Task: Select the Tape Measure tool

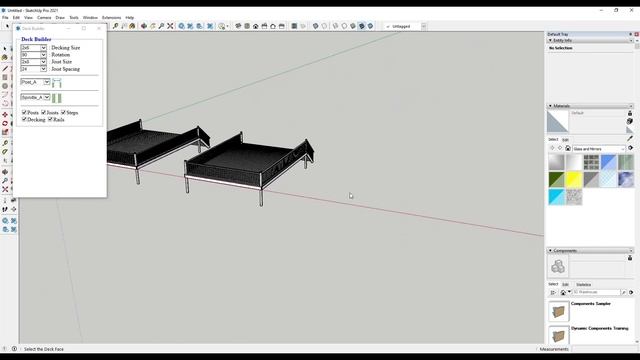Action: pos(5,143)
